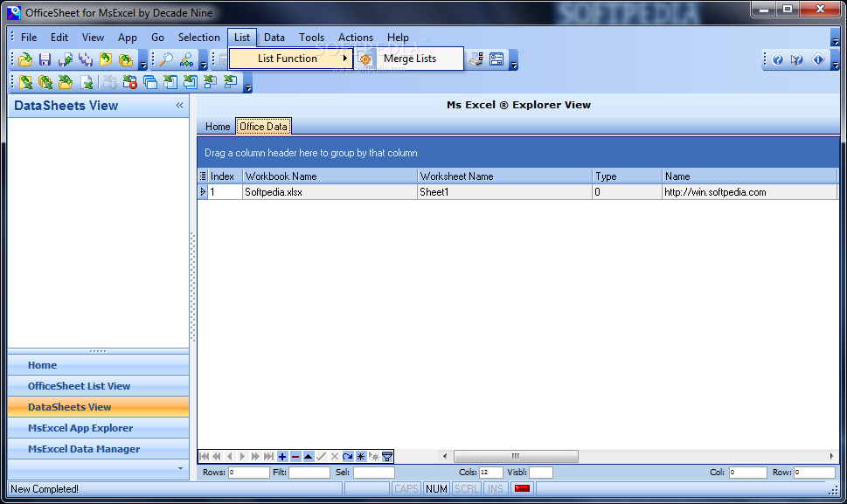The width and height of the screenshot is (847, 504).
Task: Click the NUM status bar indicator
Action: tap(436, 488)
